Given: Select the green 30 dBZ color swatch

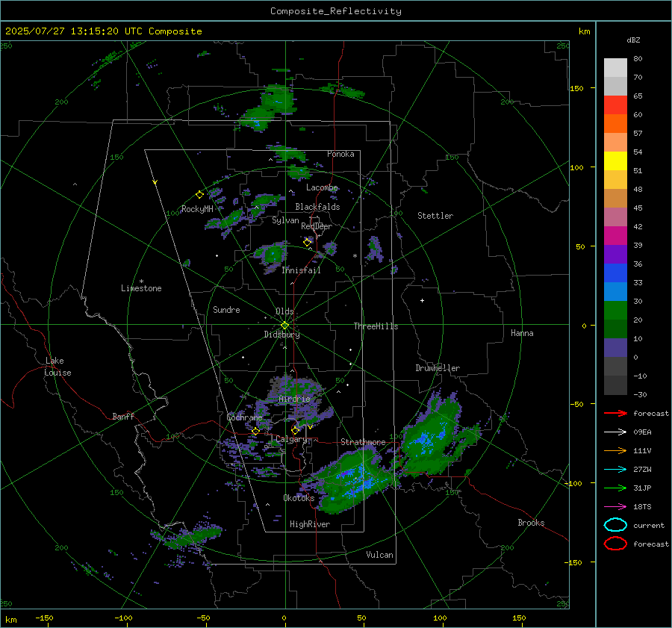Looking at the screenshot, I should (615, 311).
